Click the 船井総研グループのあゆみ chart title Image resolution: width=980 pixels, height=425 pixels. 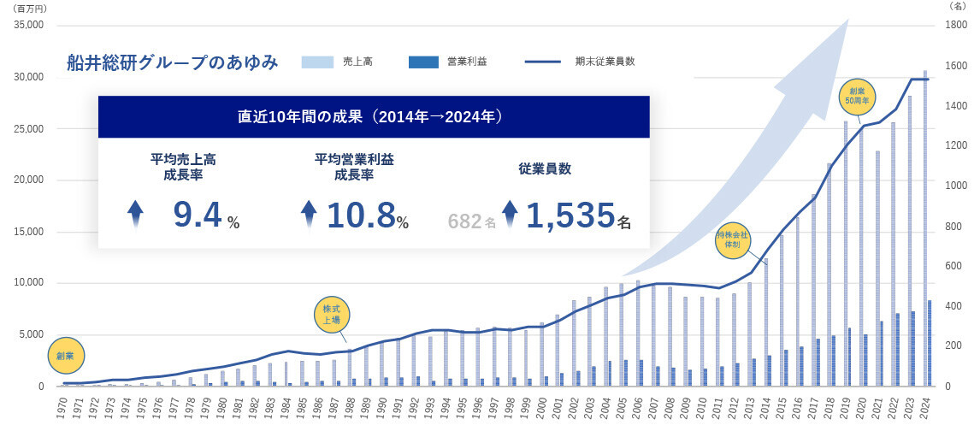[173, 62]
